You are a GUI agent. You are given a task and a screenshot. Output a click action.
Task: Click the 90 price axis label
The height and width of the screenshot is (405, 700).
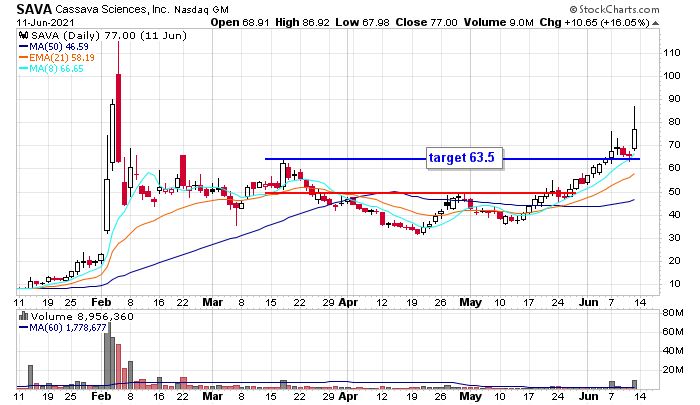(x=674, y=99)
